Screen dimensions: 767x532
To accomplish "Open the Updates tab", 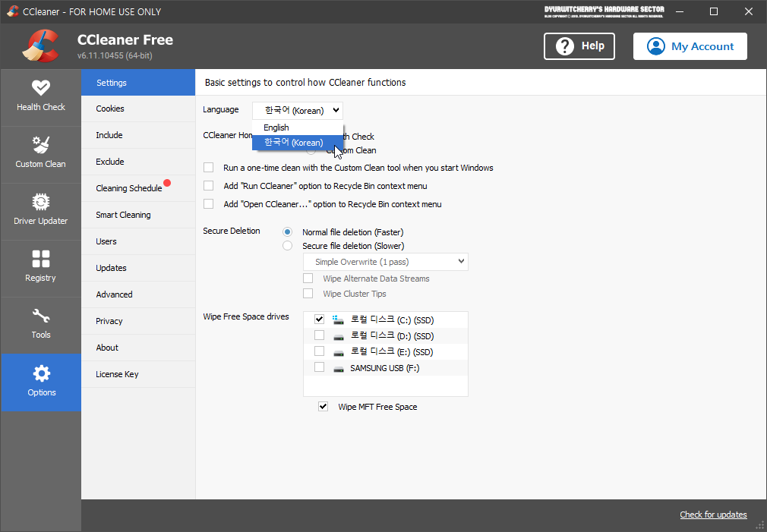I will [138, 268].
